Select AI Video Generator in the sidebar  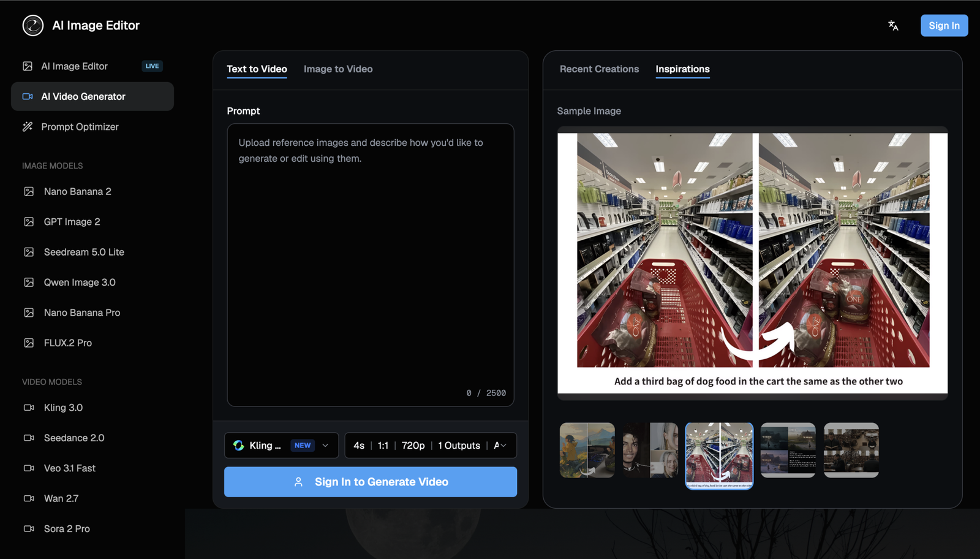pyautogui.click(x=92, y=97)
